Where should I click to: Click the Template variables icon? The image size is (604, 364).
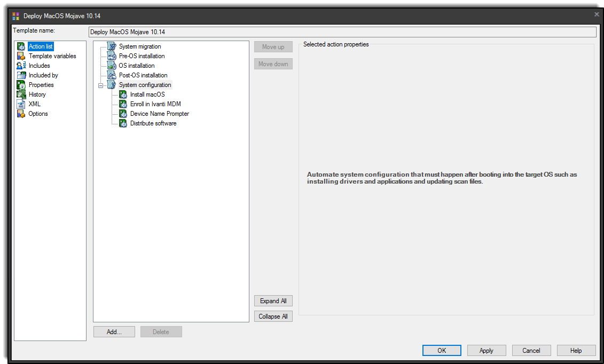point(22,56)
